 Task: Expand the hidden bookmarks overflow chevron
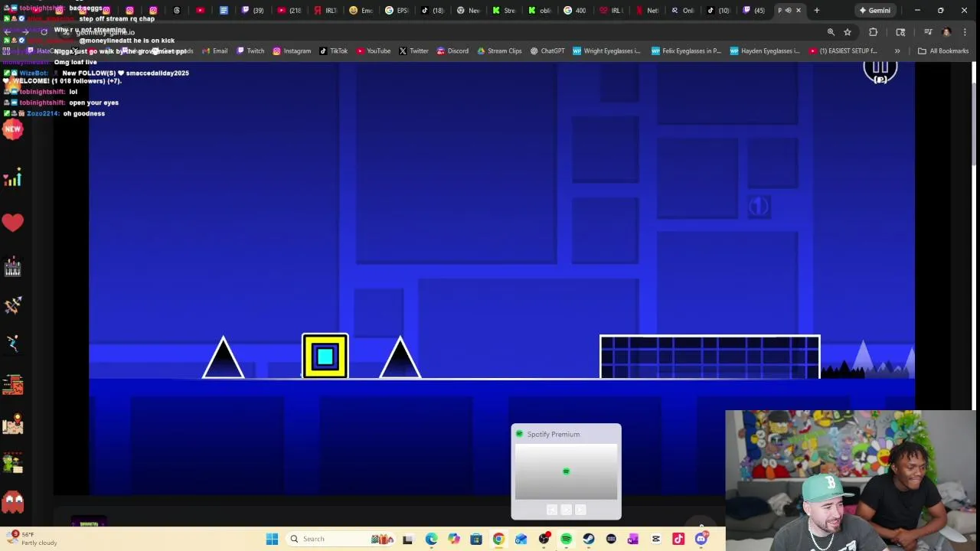click(898, 51)
